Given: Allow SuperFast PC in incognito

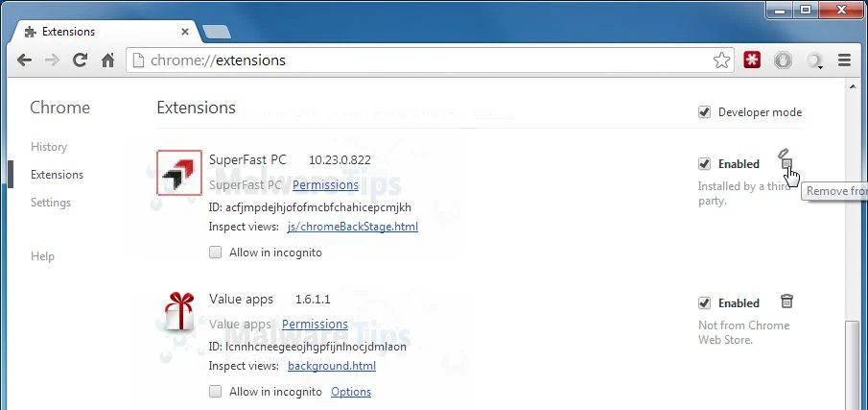Looking at the screenshot, I should [x=215, y=253].
